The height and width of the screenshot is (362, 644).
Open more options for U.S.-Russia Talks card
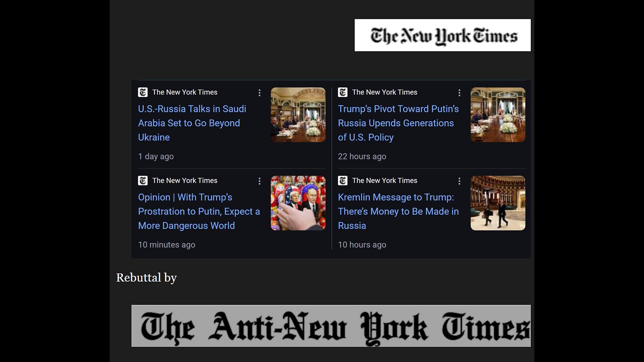pyautogui.click(x=260, y=93)
